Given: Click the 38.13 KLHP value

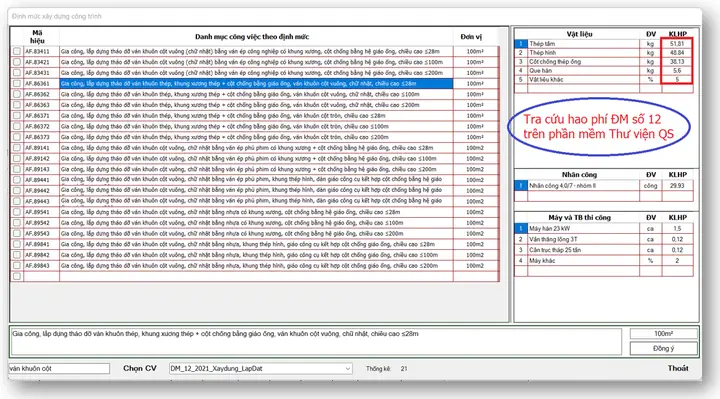Looking at the screenshot, I should pos(677,62).
